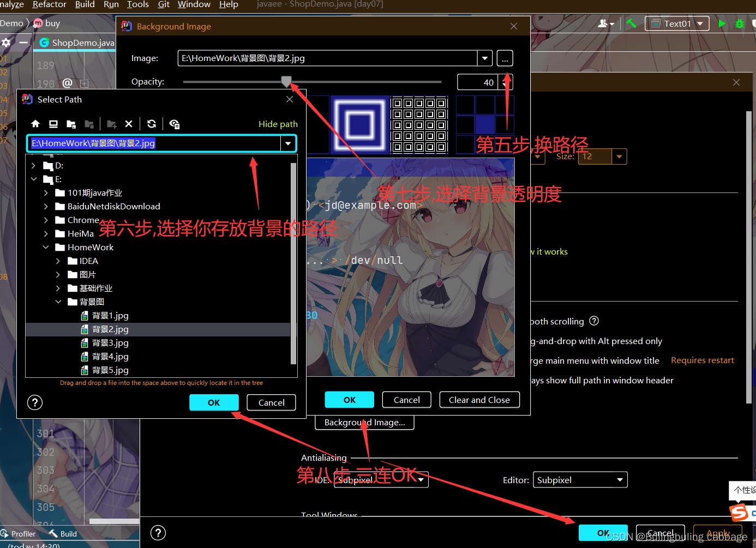Open the Refactor menu

pos(49,4)
